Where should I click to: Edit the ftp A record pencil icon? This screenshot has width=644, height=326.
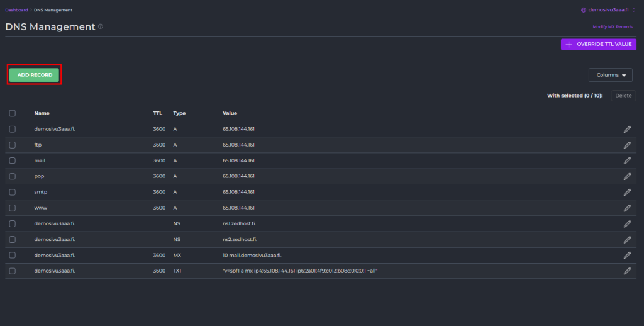coord(627,145)
